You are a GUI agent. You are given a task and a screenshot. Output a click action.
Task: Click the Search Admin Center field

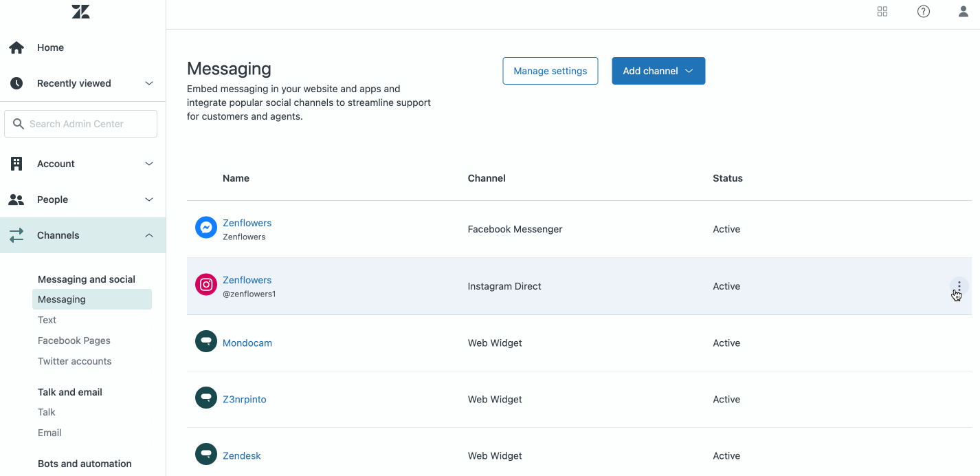coord(81,124)
